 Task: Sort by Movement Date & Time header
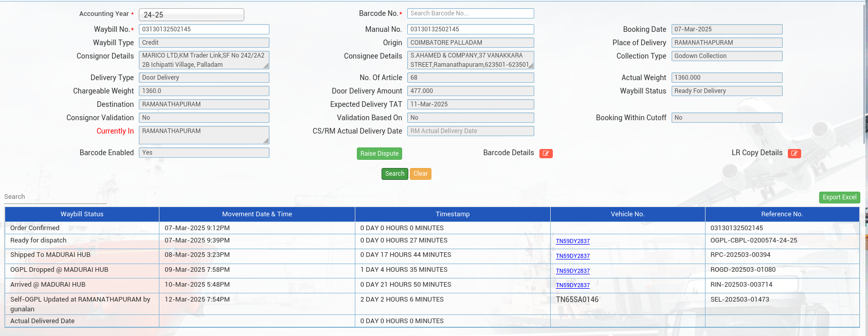click(x=257, y=214)
